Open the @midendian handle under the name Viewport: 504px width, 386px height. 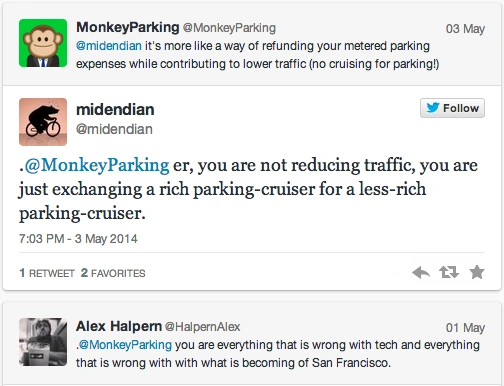point(114,129)
